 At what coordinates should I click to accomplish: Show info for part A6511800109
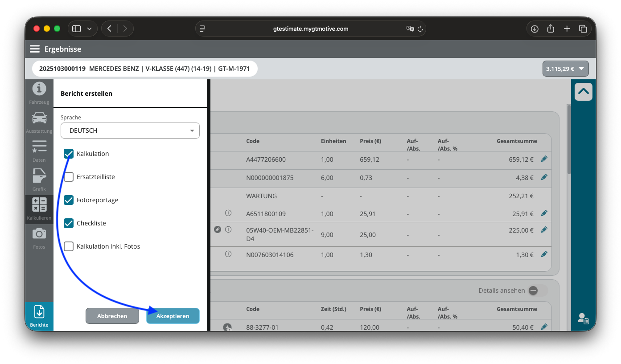pos(228,213)
